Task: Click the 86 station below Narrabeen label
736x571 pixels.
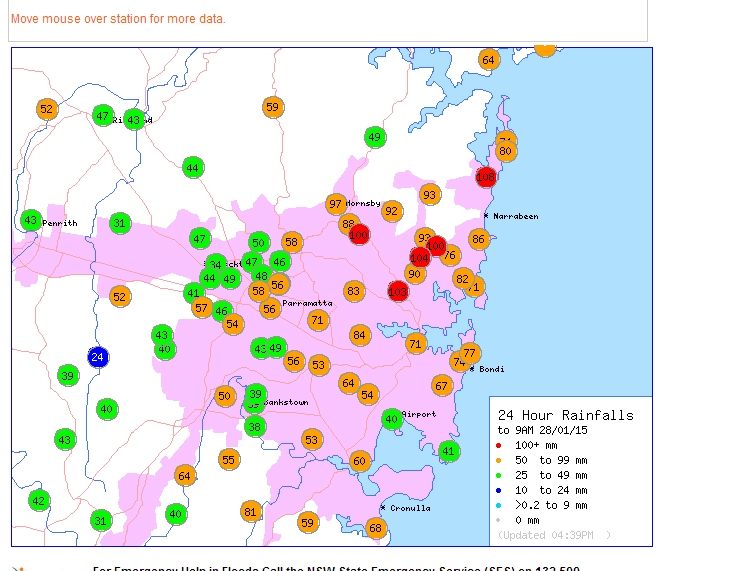Action: [x=479, y=239]
